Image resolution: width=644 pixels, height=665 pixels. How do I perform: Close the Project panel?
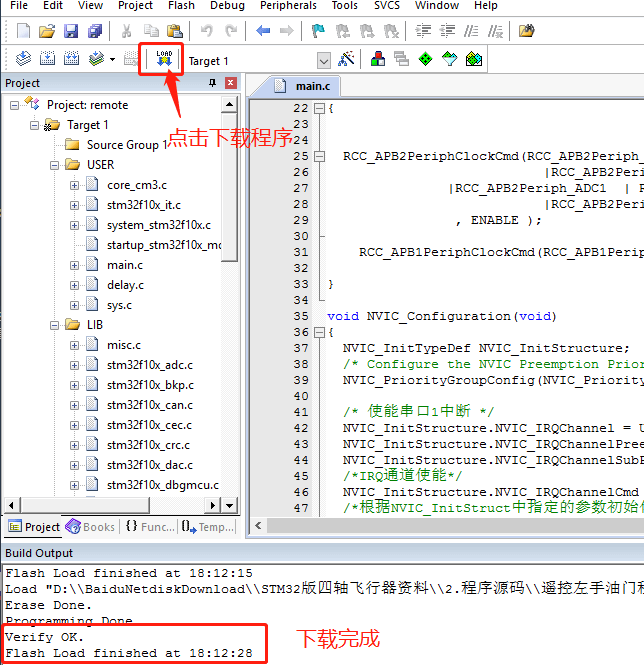click(231, 83)
